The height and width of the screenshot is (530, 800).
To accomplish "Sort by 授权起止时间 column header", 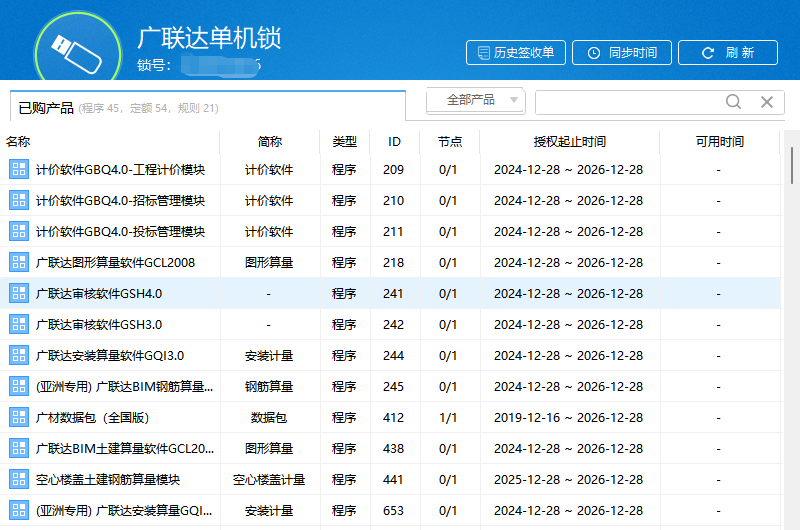I will (x=569, y=141).
